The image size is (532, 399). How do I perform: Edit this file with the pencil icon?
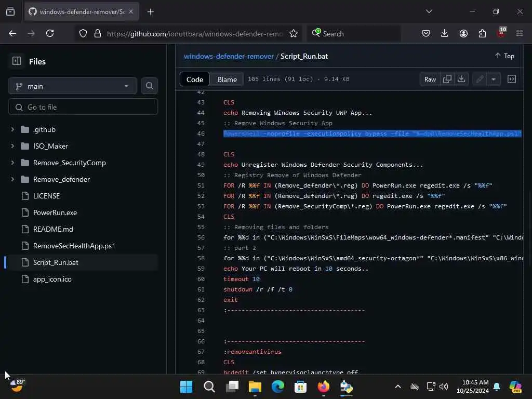pos(480,79)
